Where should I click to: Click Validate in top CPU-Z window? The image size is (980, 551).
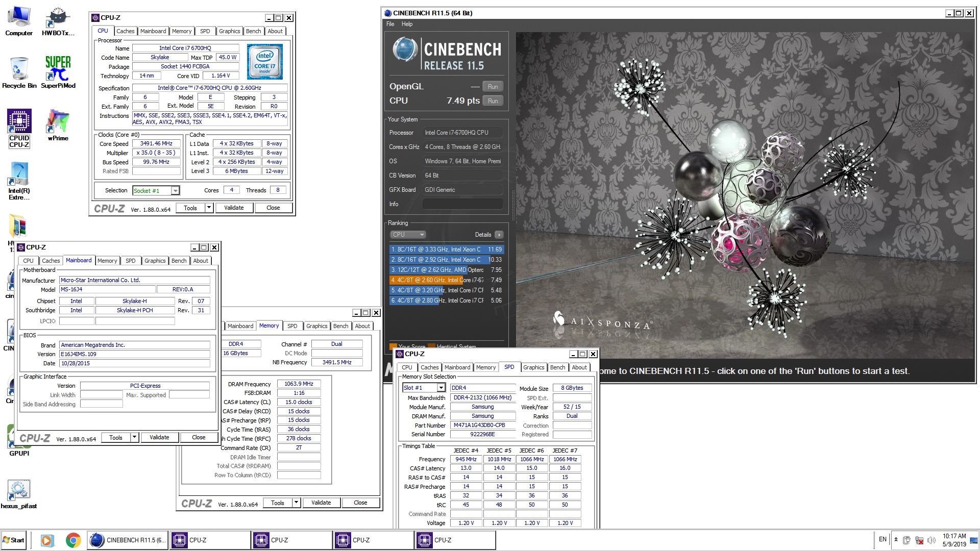(234, 208)
